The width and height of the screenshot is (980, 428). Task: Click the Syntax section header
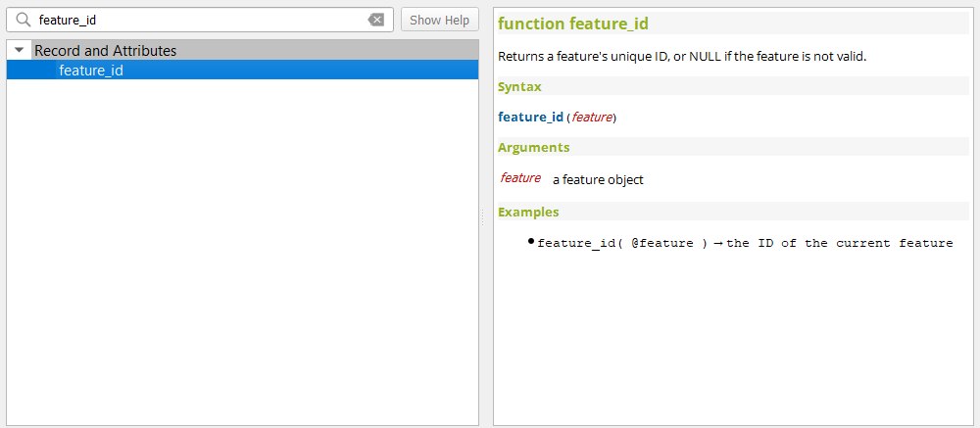click(x=519, y=86)
